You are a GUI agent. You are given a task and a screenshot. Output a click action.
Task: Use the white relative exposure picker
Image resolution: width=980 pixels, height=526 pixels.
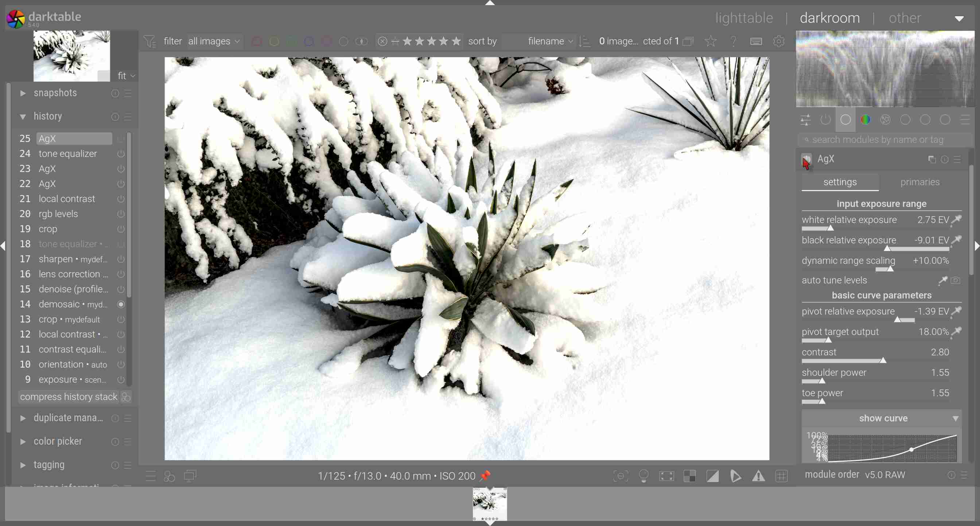pyautogui.click(x=956, y=220)
